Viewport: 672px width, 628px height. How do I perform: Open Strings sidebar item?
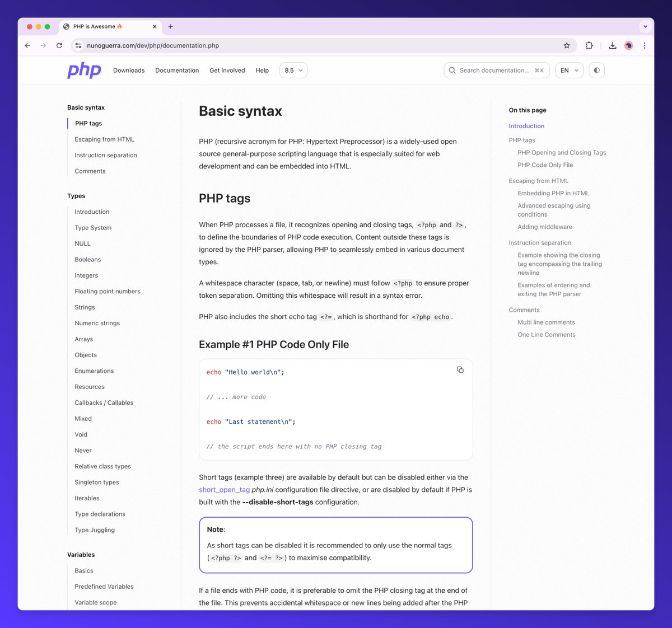click(x=85, y=307)
